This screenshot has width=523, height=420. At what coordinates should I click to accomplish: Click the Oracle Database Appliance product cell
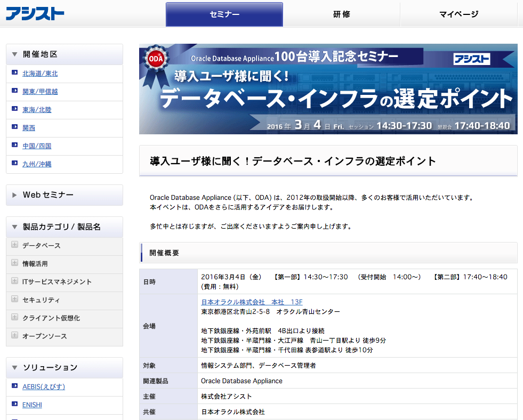pos(357,381)
